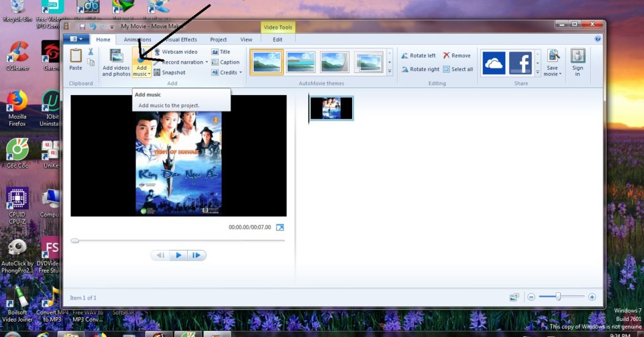This screenshot has height=337, width=644.
Task: Undo last action in title bar
Action: (x=93, y=27)
